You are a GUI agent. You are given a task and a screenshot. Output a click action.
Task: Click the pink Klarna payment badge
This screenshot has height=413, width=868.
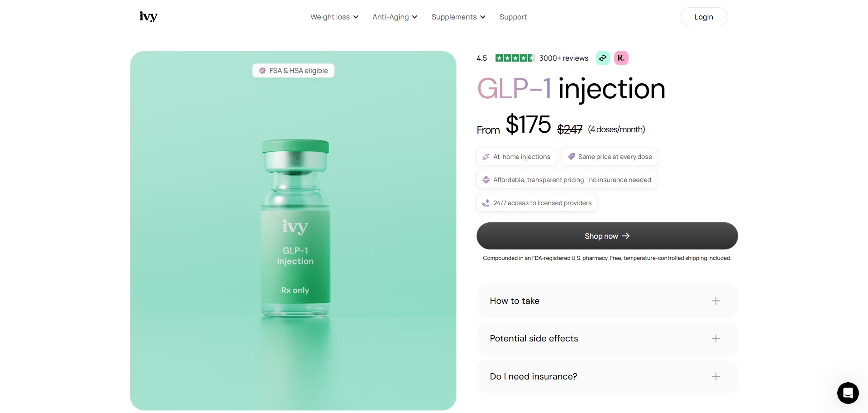click(x=621, y=58)
